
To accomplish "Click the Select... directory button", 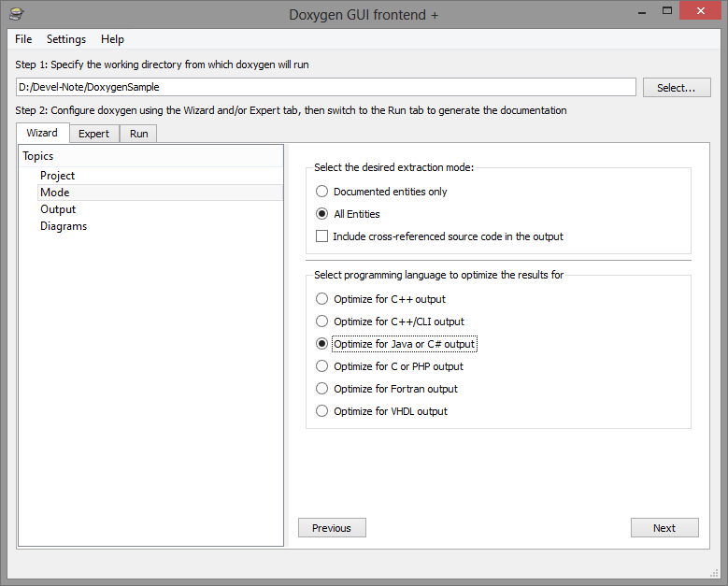I will click(677, 87).
